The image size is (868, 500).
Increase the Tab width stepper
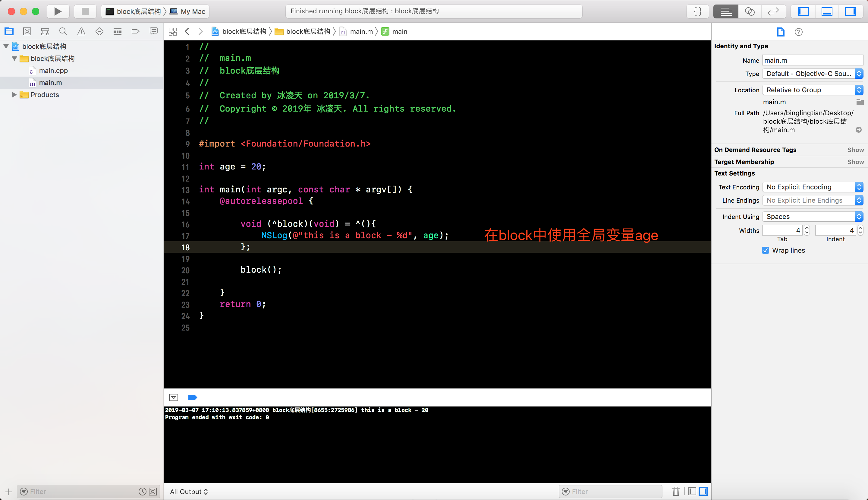(807, 228)
